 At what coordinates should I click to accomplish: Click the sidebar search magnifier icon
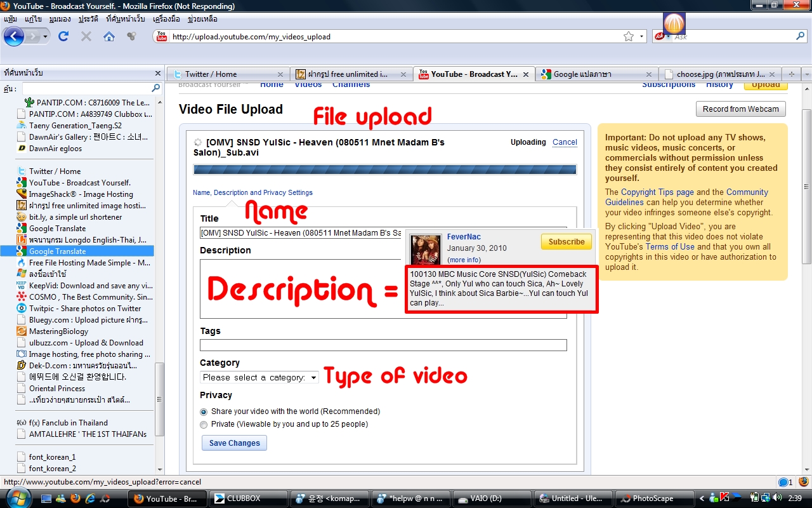click(x=155, y=88)
